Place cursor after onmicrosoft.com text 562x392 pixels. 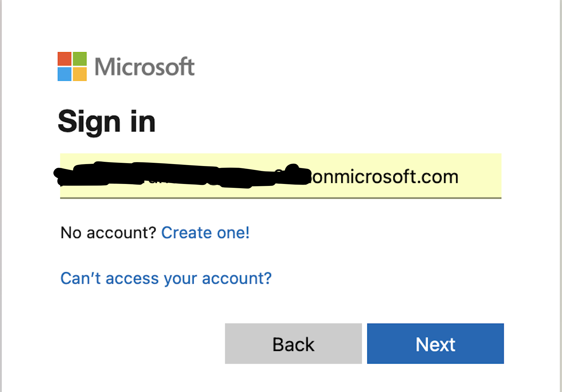459,177
